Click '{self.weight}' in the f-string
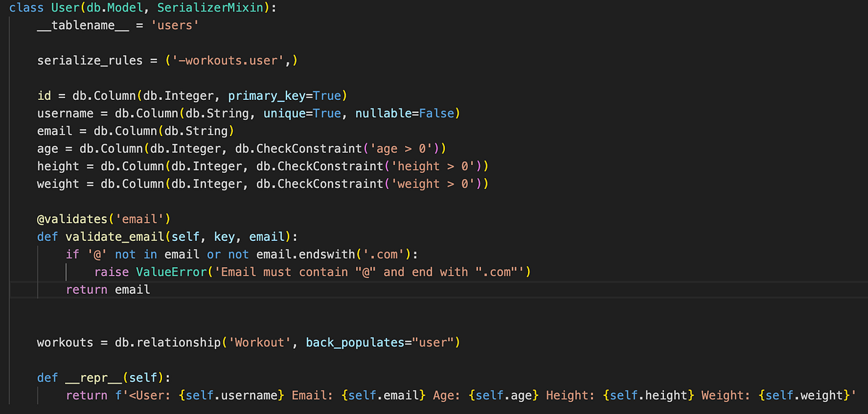 click(x=803, y=394)
